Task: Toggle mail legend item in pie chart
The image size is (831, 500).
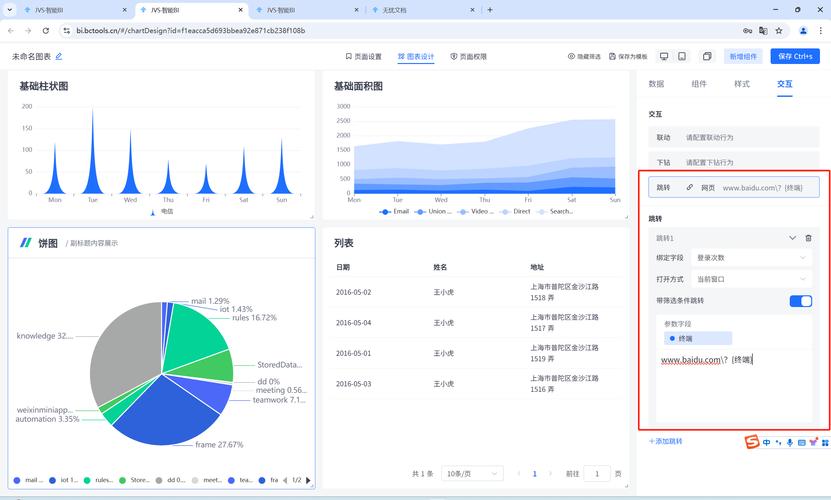Action: [x=29, y=480]
